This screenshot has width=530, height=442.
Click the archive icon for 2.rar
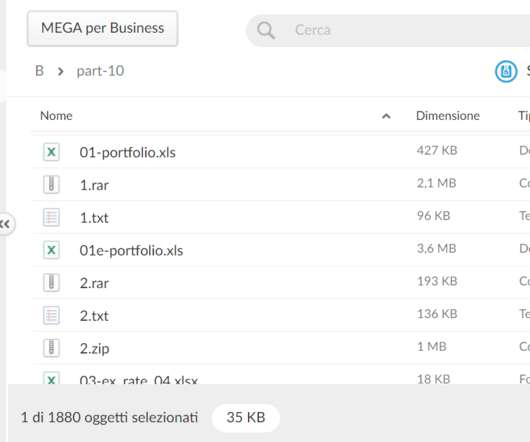pyautogui.click(x=51, y=283)
